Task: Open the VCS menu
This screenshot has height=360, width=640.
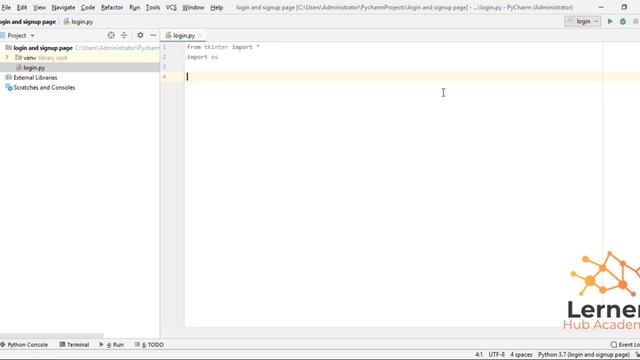Action: pyautogui.click(x=171, y=7)
